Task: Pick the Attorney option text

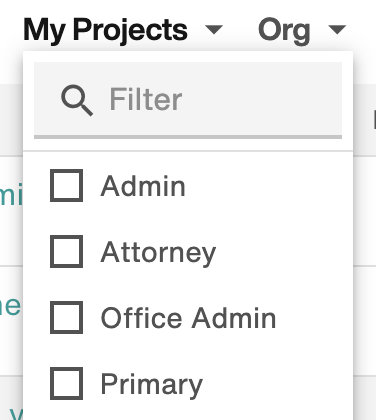Action: pyautogui.click(x=158, y=253)
